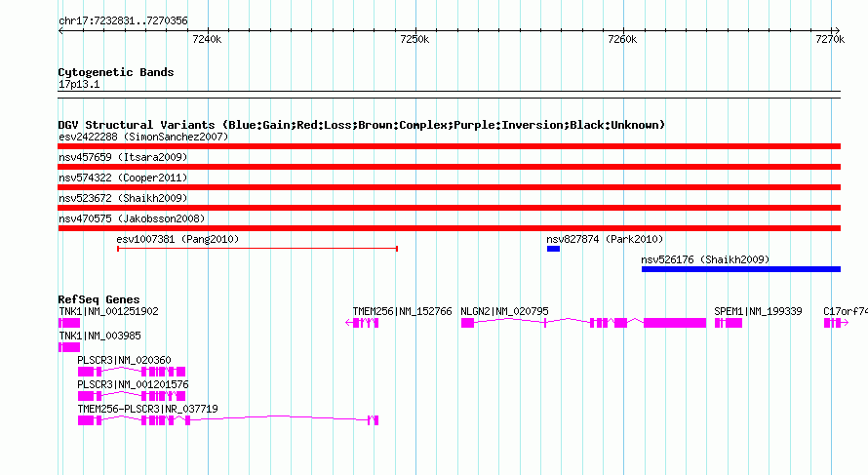Screen dimensions: 868x475
Task: Select the TMEM256-PLSCR3|NR_037719 transcript glyph
Action: pos(228,420)
